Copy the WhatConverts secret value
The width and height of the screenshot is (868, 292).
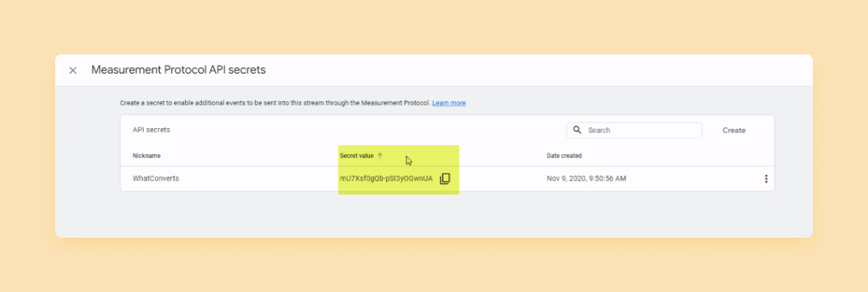tap(445, 178)
